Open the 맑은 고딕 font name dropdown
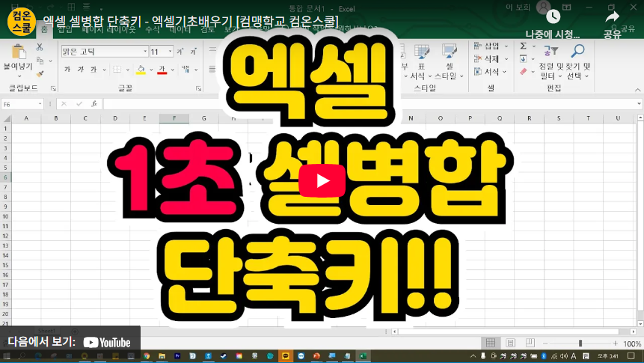 tap(145, 52)
